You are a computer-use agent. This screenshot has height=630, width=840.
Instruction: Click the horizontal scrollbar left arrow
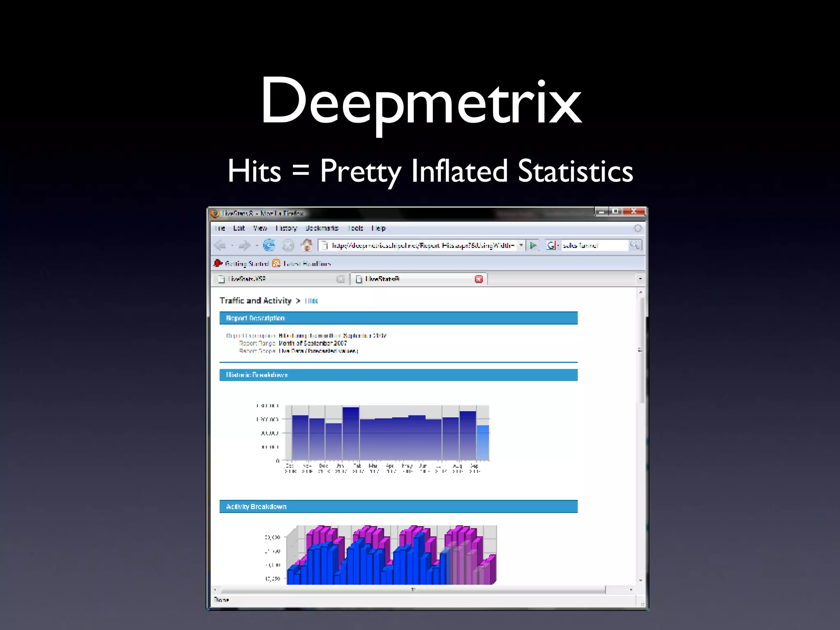[x=215, y=590]
